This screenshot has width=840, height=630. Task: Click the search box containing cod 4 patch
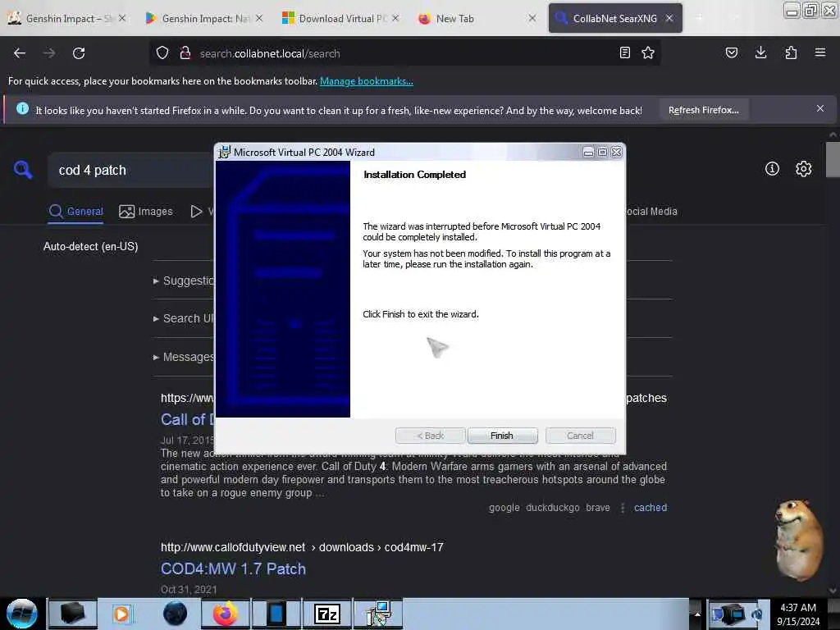[x=131, y=171]
